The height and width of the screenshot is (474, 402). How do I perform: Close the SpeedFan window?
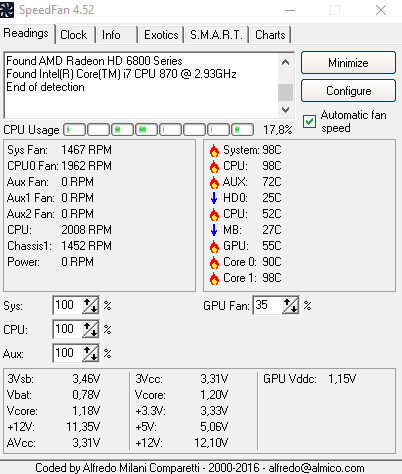click(381, 10)
